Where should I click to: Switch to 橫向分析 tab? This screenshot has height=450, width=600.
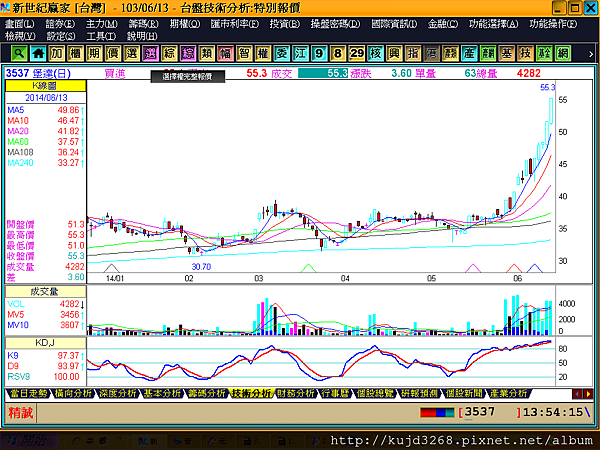point(73,393)
